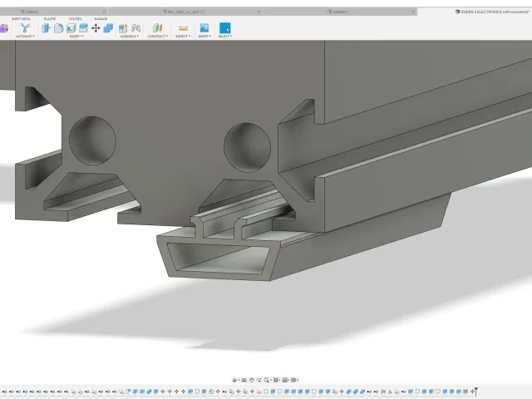
Task: Select the left circular hole on model
Action: pyautogui.click(x=92, y=140)
